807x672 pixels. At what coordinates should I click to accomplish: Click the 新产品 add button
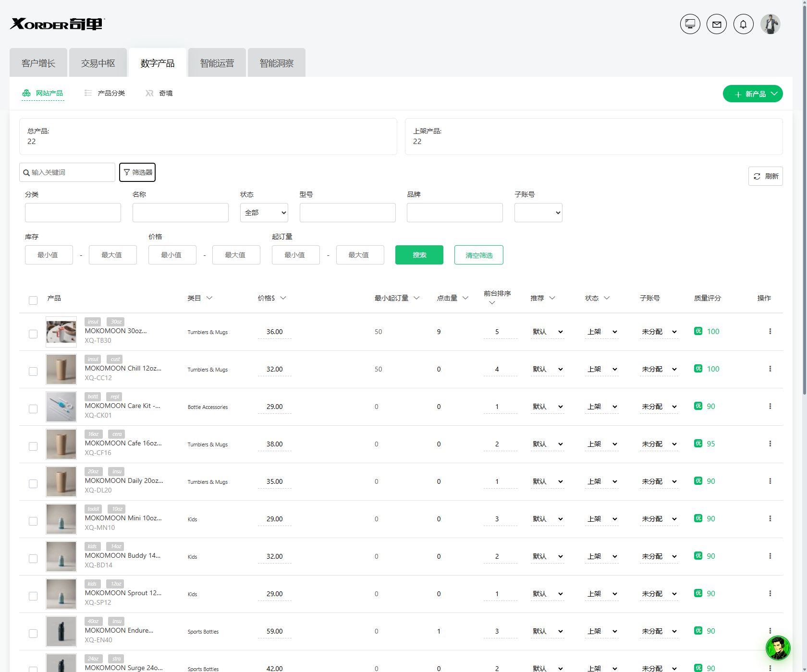753,94
